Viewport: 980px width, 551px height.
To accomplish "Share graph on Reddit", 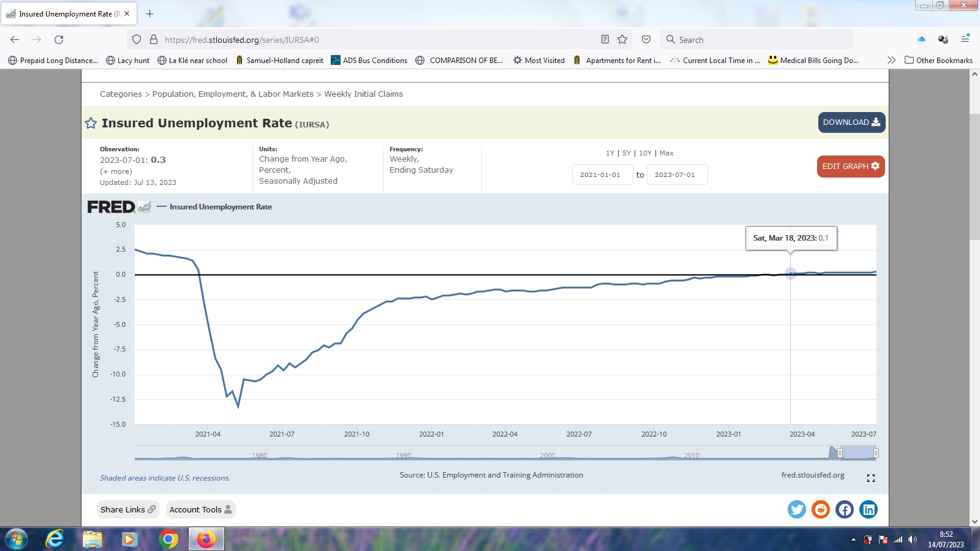I will (820, 509).
